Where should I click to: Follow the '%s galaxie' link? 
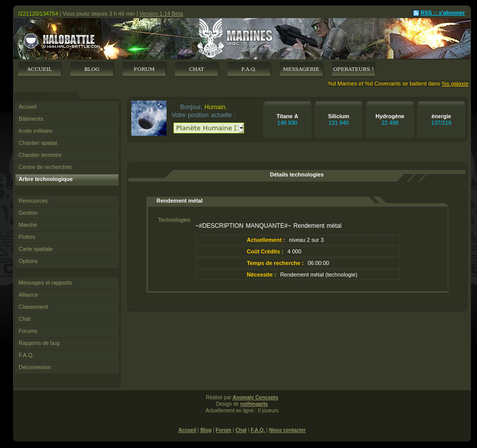click(x=455, y=83)
